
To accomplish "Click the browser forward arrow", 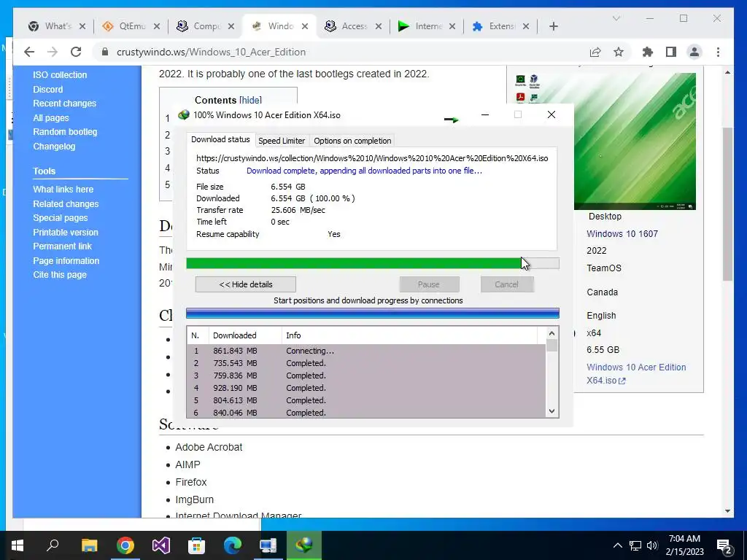I will [x=53, y=52].
